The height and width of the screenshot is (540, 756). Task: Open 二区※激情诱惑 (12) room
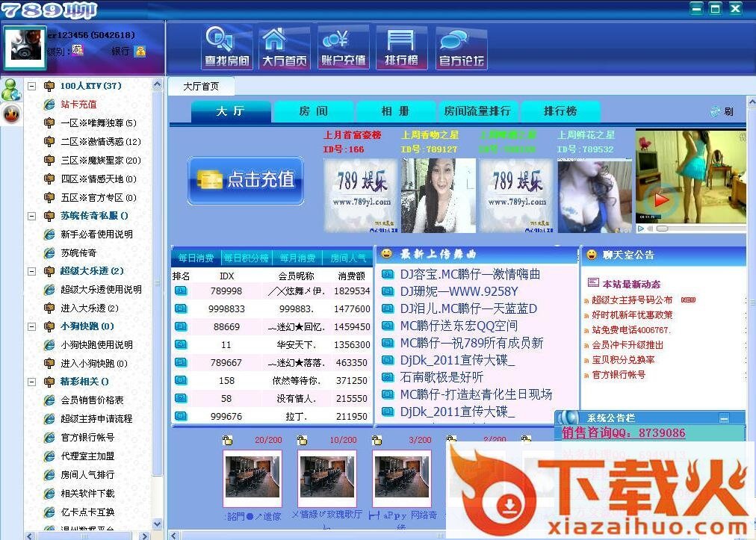(101, 142)
